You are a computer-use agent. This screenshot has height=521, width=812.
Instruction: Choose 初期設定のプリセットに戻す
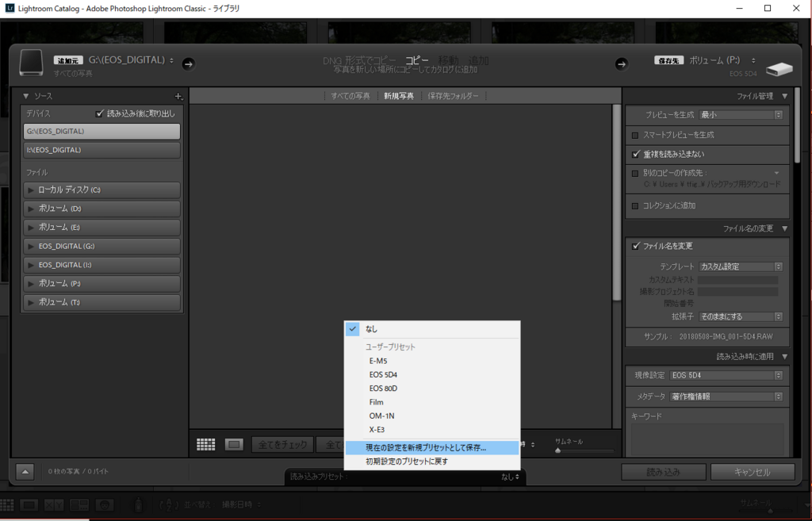tap(432, 462)
